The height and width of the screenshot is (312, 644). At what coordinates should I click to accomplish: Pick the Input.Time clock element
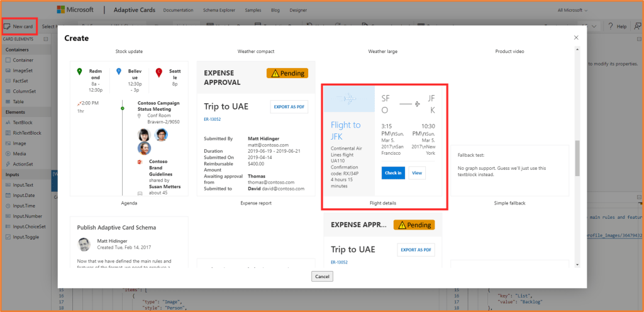(x=8, y=206)
